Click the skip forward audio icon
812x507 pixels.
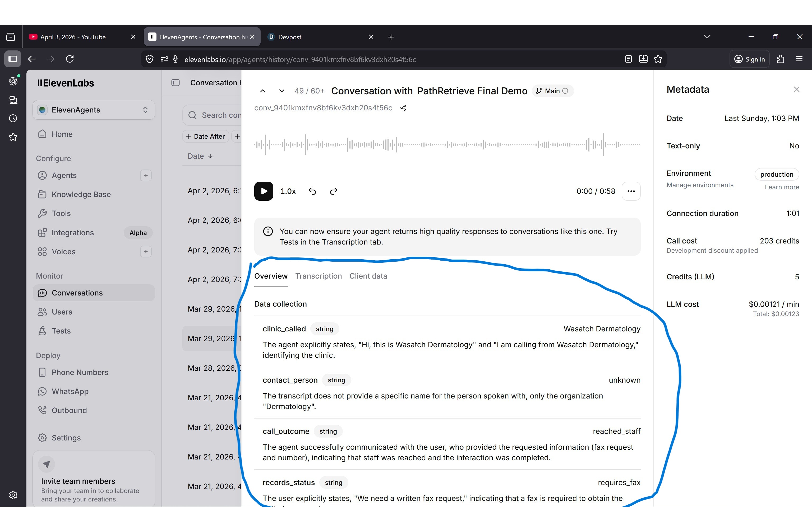[x=333, y=191]
